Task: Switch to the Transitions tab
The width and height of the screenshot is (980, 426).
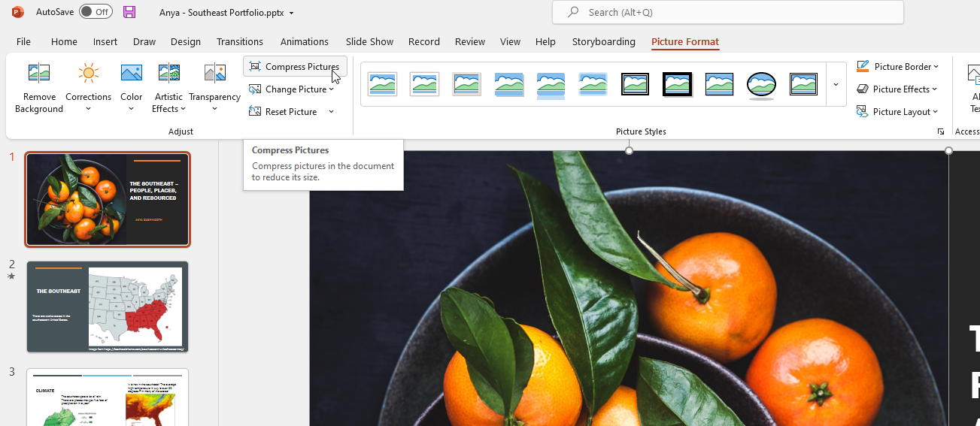Action: pyautogui.click(x=240, y=41)
